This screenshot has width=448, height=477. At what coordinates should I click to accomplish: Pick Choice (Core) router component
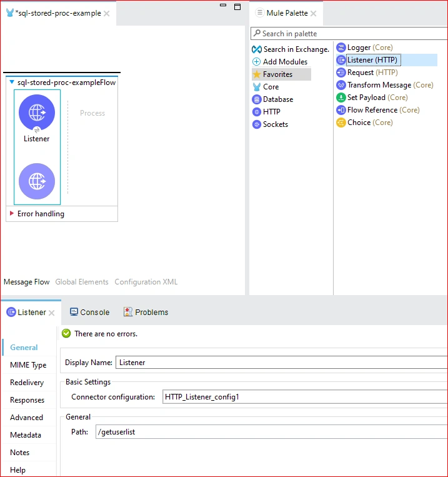pos(364,123)
